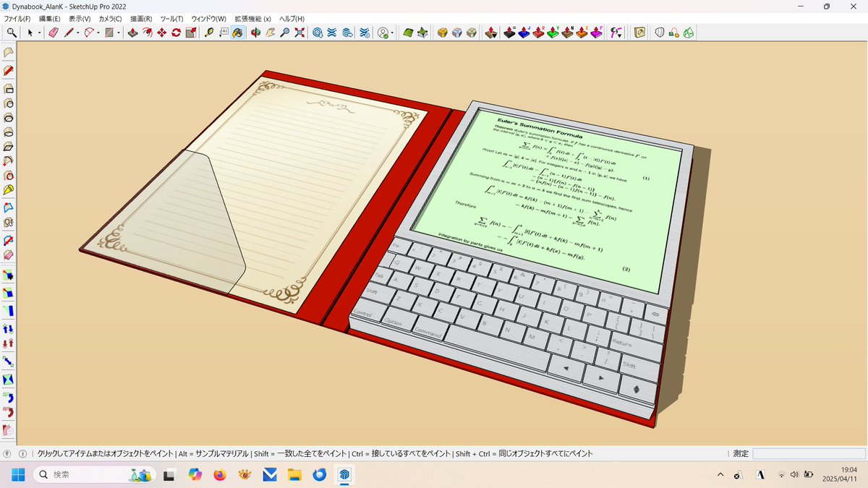Open File Explorer from the taskbar
Image resolution: width=868 pixels, height=488 pixels.
tap(294, 474)
